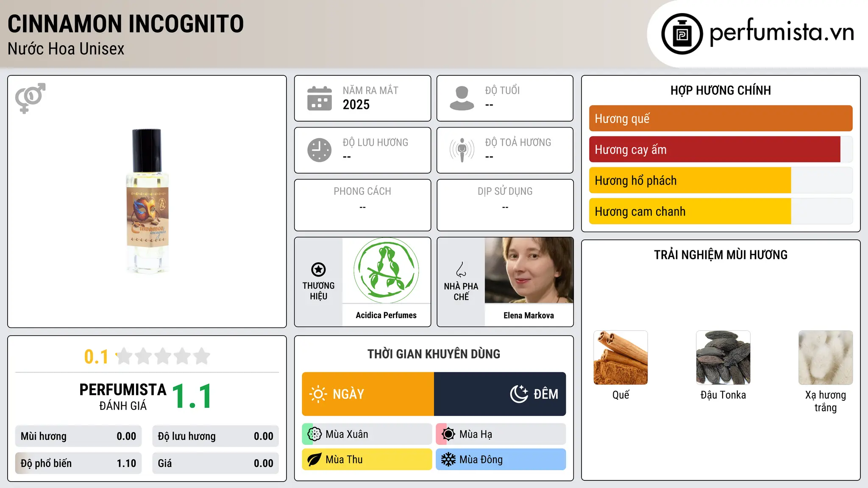
Task: Click the Phong cách label
Action: point(362,191)
